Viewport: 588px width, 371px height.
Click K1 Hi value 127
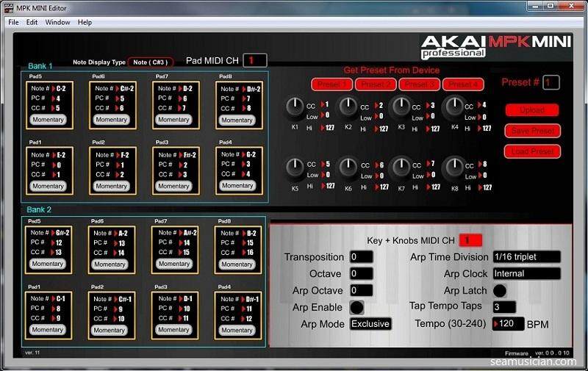click(x=329, y=128)
